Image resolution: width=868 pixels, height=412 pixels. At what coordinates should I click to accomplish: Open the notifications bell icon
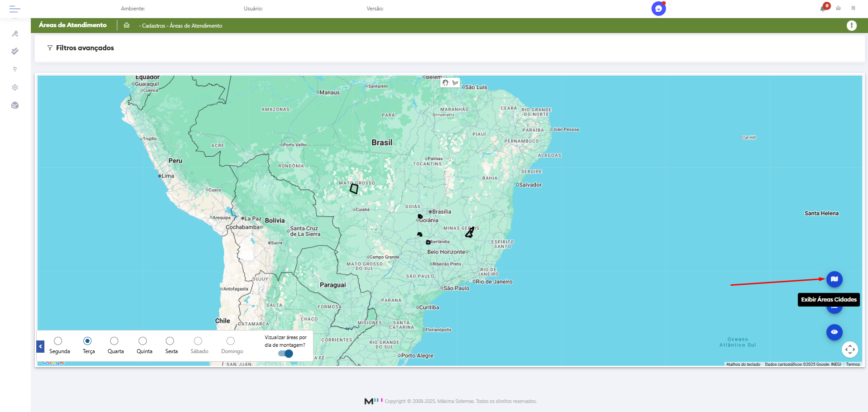[823, 8]
